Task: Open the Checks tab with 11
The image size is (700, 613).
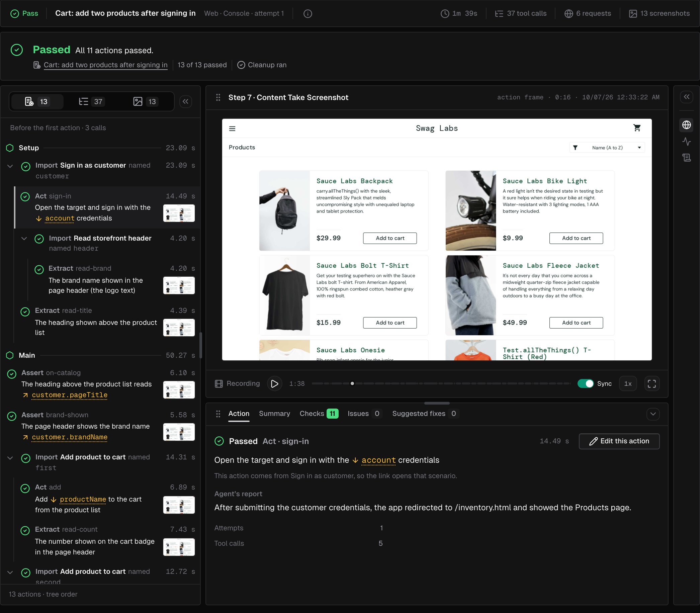Action: click(x=319, y=414)
